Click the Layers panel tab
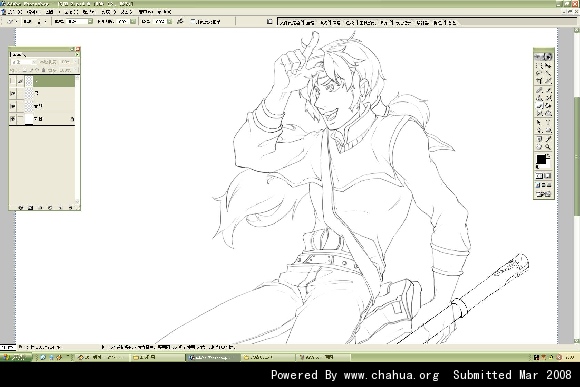Viewport: 580px width, 387px height. click(x=17, y=54)
